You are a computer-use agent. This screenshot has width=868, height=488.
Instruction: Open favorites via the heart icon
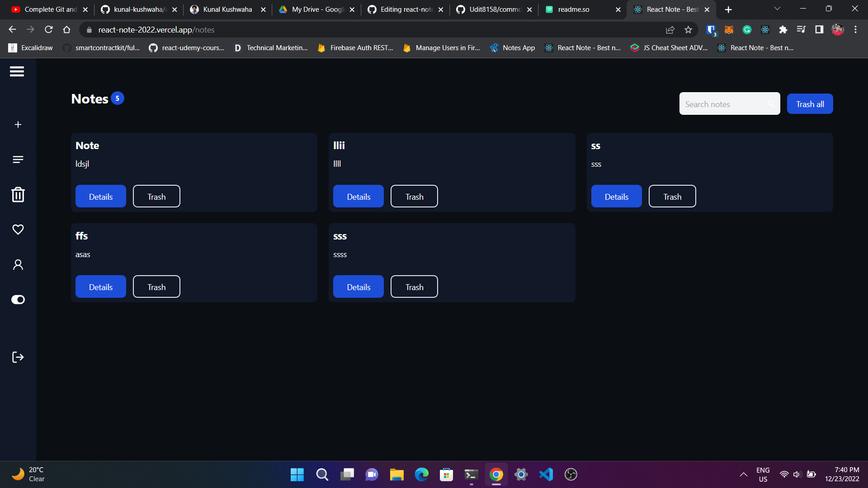(18, 230)
